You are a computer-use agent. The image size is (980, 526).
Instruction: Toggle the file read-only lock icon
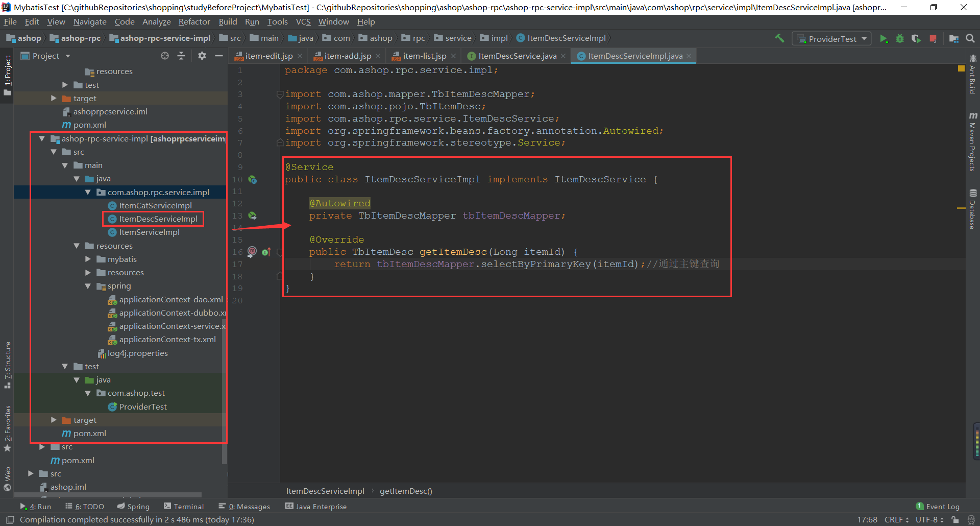point(955,520)
